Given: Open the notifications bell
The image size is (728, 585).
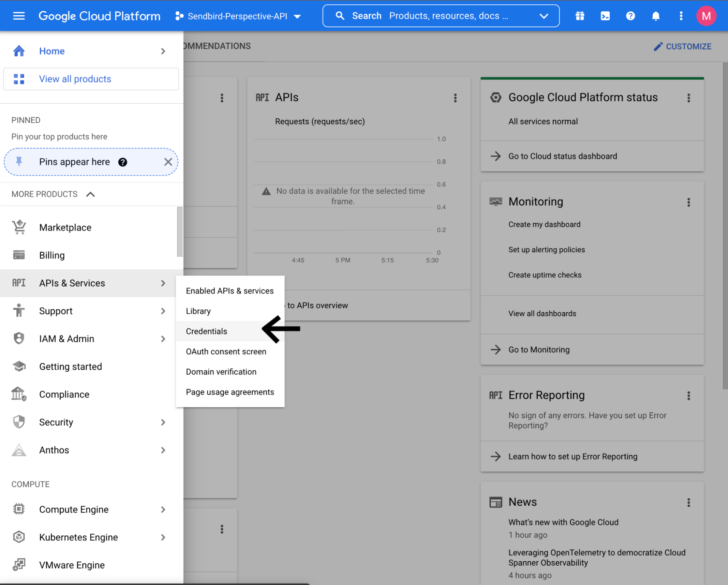Looking at the screenshot, I should pyautogui.click(x=656, y=16).
